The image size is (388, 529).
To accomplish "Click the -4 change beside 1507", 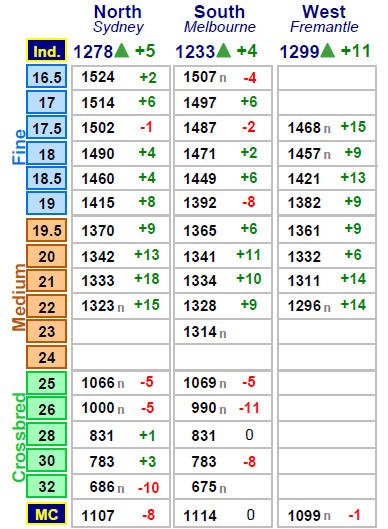I will (x=250, y=78).
